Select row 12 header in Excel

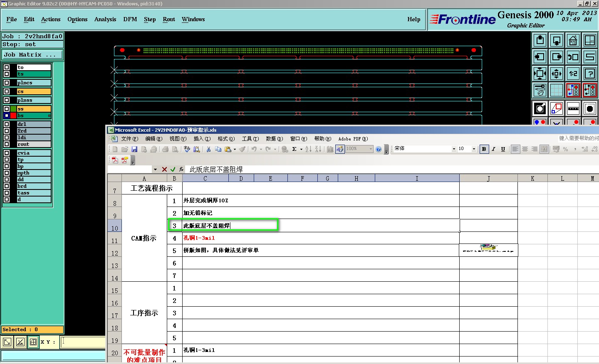click(x=114, y=251)
